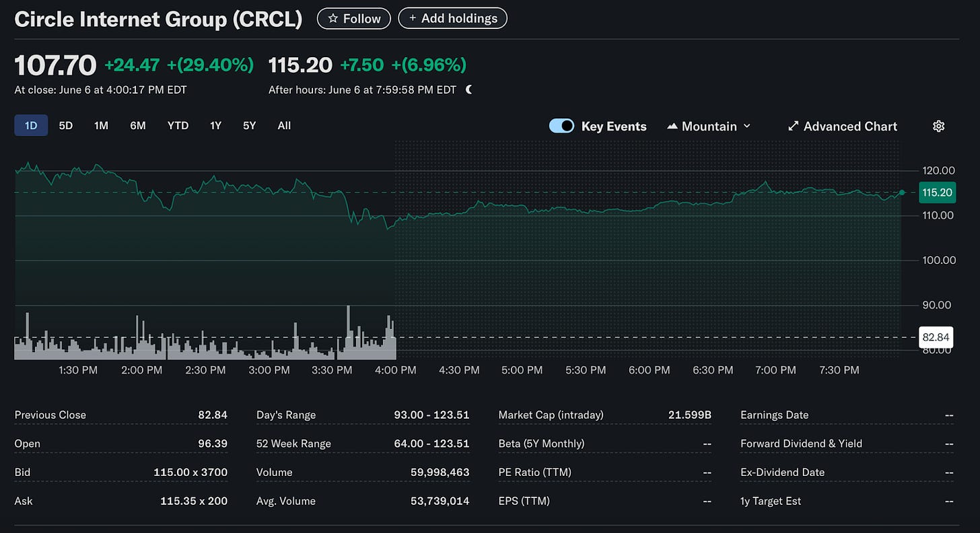Click the Day's Range value 93.00 - 123.51
980x533 pixels.
click(x=431, y=415)
